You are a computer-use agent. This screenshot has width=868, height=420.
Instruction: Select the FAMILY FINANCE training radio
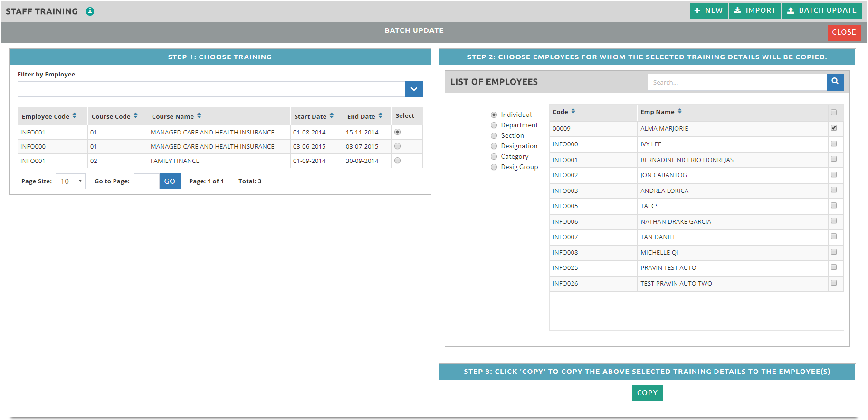coord(397,161)
